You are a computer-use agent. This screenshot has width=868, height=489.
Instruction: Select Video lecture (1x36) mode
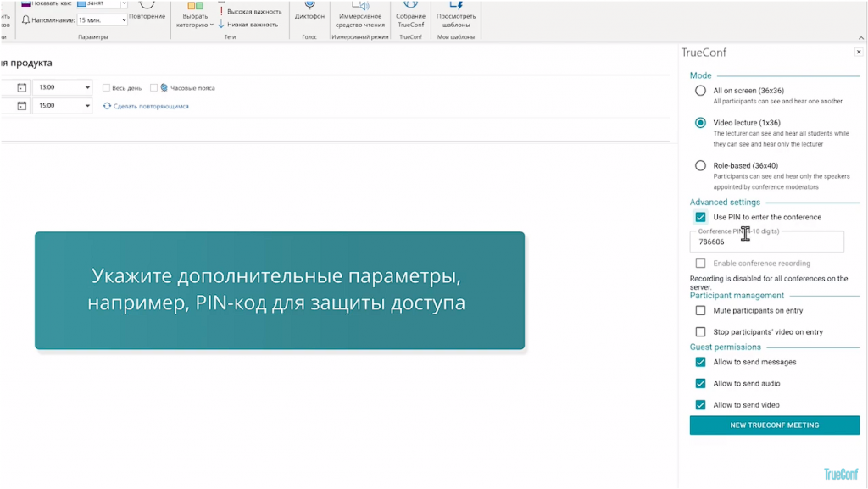point(700,123)
